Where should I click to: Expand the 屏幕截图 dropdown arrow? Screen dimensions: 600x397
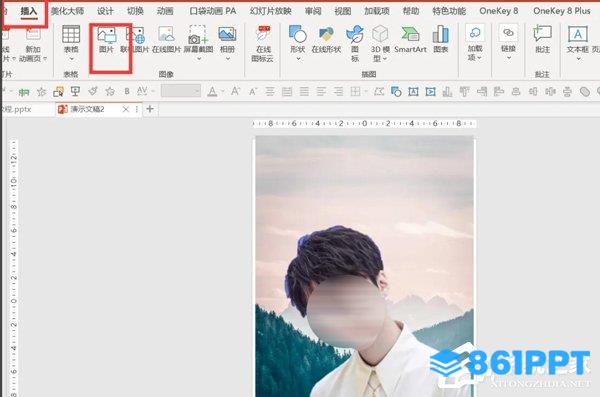tap(199, 59)
